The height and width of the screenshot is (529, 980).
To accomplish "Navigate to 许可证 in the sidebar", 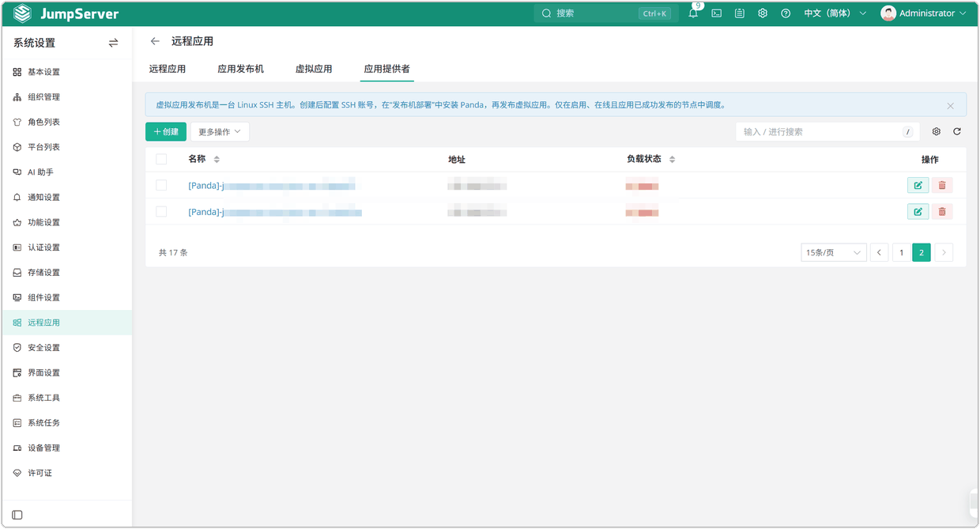I will click(66, 473).
